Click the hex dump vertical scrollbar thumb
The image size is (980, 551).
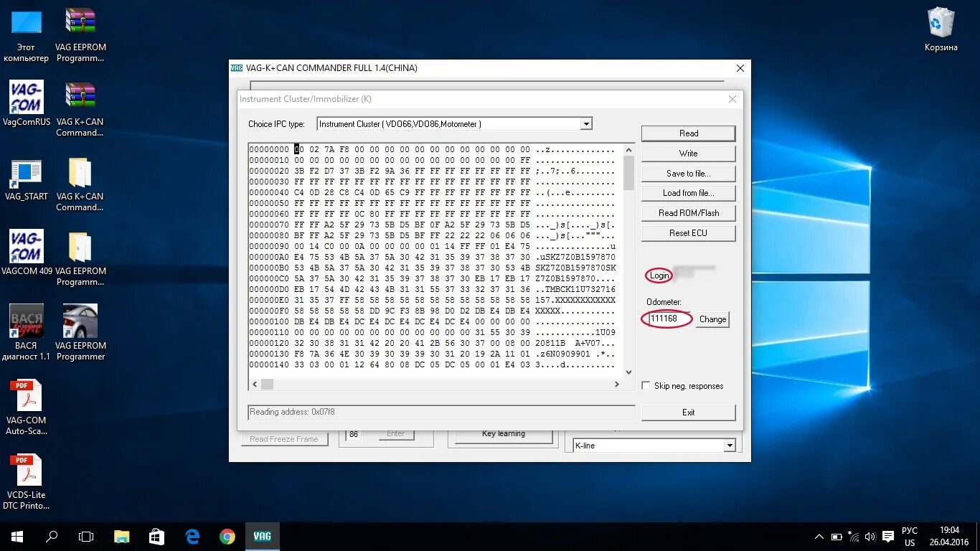pyautogui.click(x=629, y=173)
